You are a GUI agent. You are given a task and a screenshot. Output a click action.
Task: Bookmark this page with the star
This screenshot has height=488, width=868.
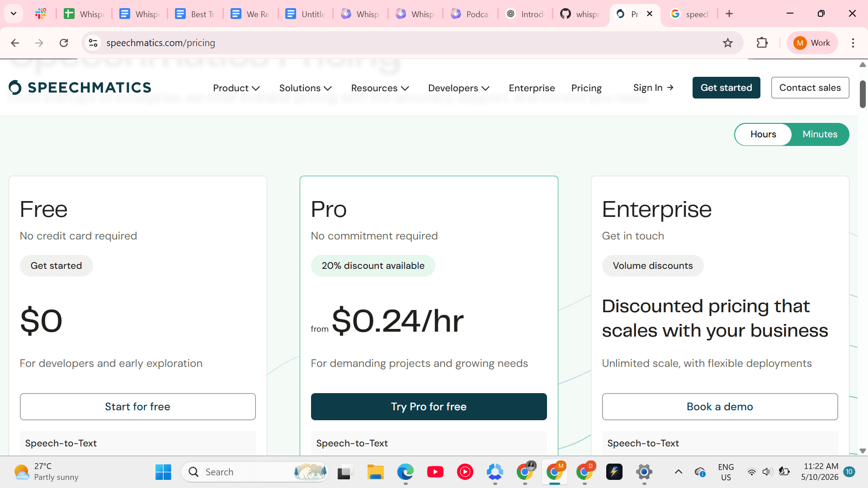coord(728,43)
